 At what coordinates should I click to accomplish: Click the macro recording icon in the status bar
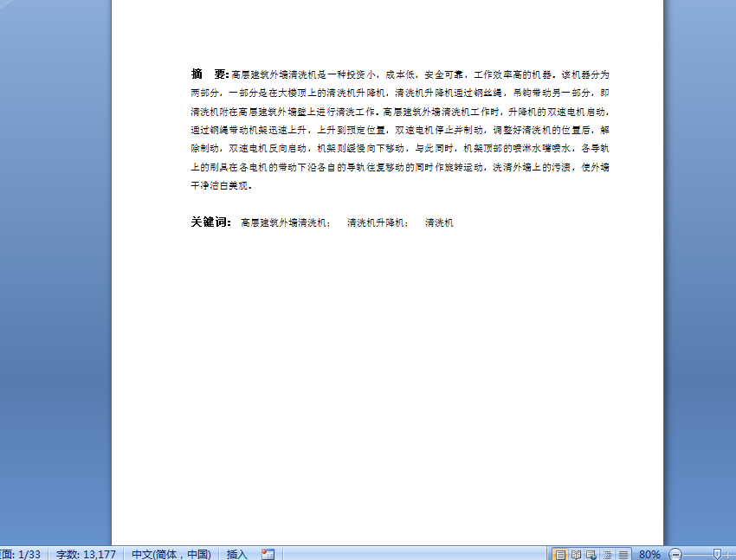click(268, 554)
